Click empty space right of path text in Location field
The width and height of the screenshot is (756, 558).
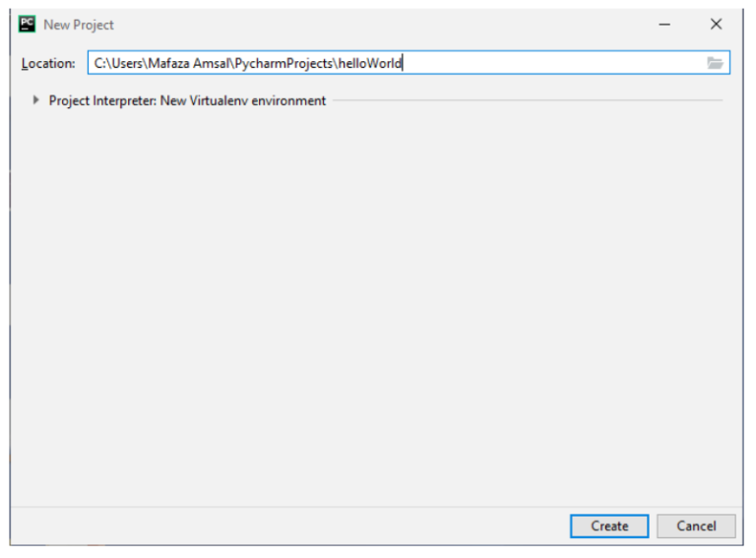[554, 63]
